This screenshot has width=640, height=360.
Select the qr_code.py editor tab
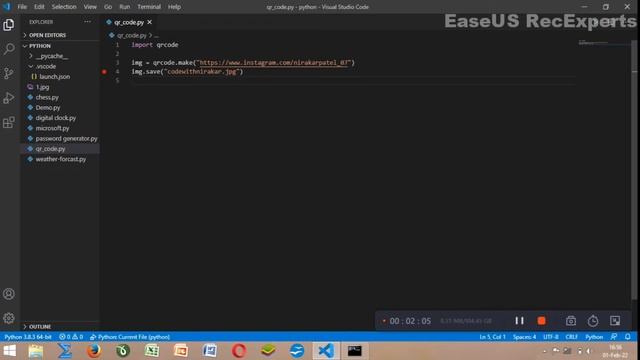point(129,22)
